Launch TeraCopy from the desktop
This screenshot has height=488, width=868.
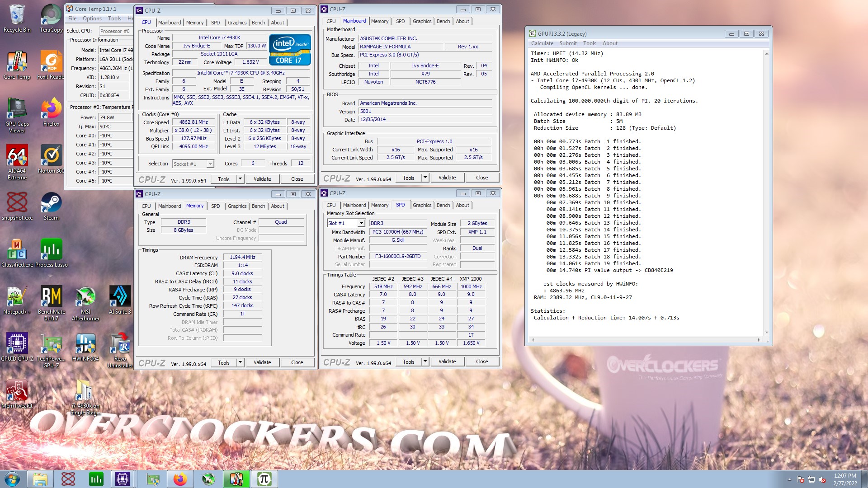pyautogui.click(x=51, y=19)
